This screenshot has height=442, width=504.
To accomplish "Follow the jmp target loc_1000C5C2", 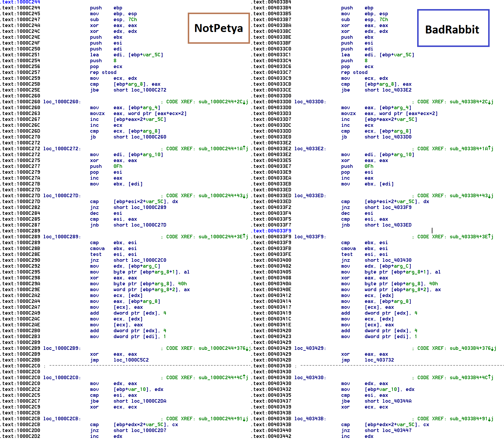I will pyautogui.click(x=131, y=360).
